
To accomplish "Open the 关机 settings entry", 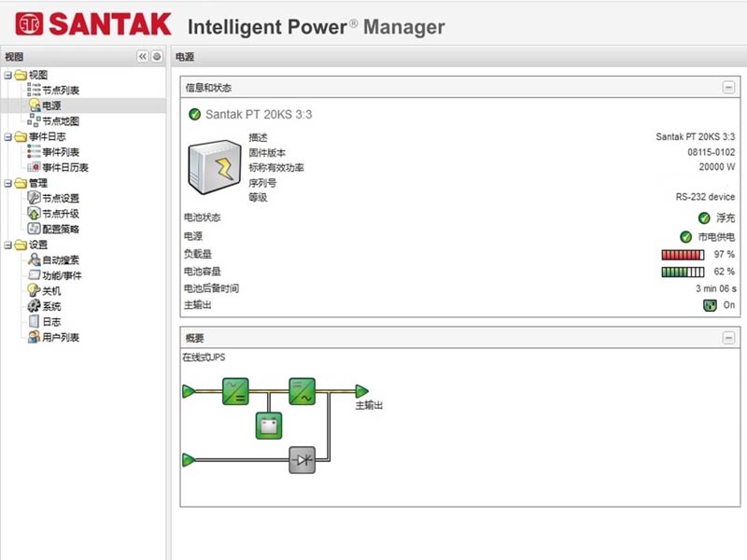I will pos(51,290).
